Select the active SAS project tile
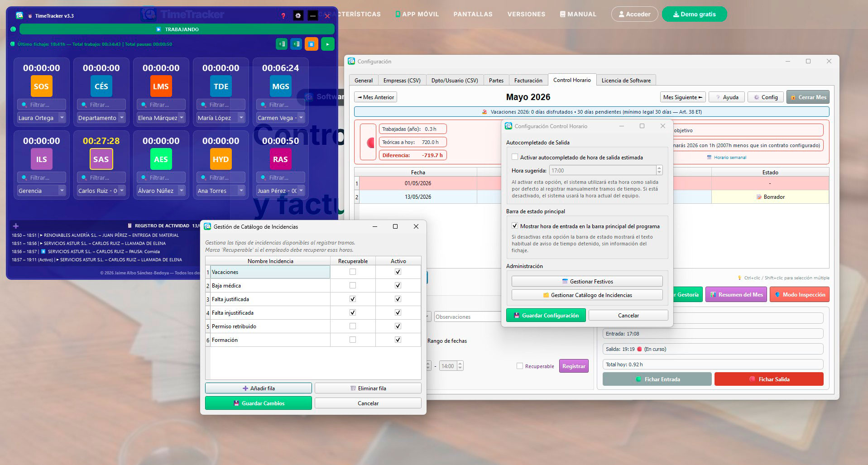The width and height of the screenshot is (868, 465). [101, 159]
